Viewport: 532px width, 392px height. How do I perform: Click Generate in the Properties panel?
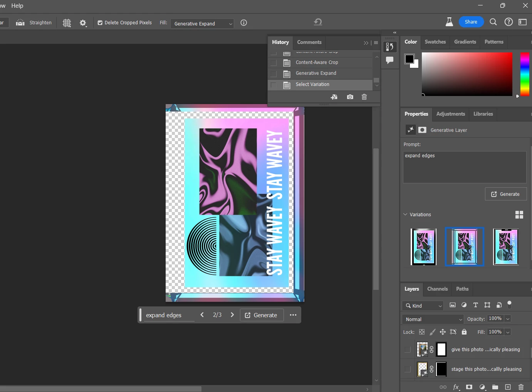[506, 194]
